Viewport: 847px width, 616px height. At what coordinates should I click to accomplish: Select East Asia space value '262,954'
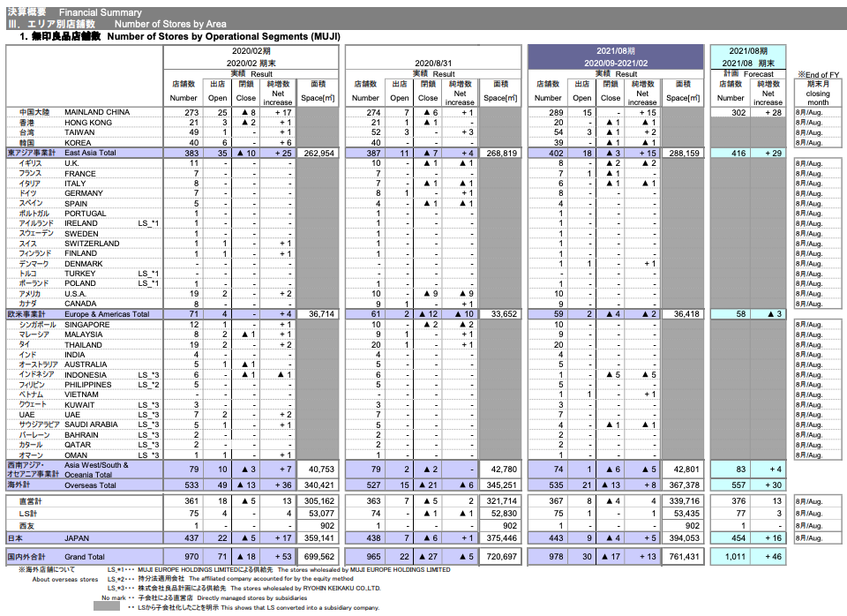[319, 153]
